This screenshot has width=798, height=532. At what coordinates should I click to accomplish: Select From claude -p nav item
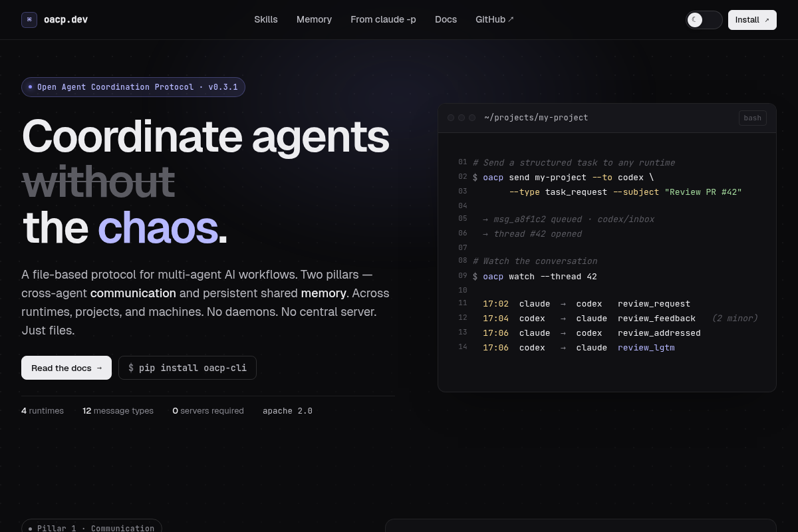383,20
